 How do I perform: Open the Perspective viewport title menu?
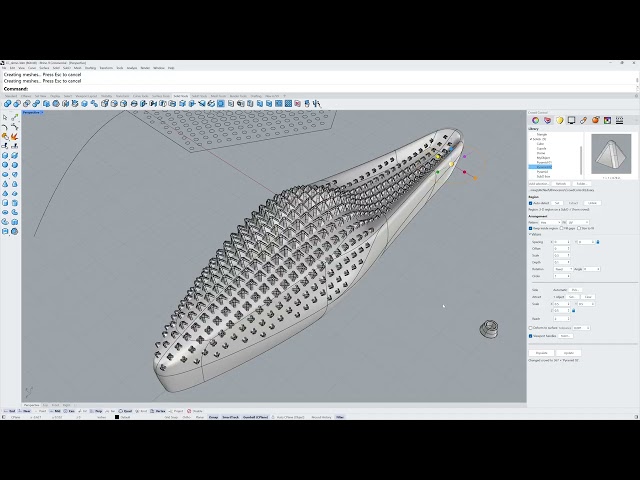(33, 112)
